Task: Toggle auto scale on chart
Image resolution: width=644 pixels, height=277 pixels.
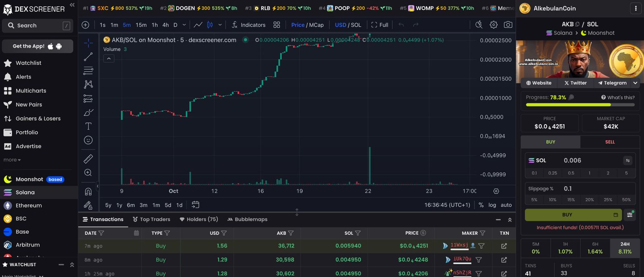Action: coord(506,205)
